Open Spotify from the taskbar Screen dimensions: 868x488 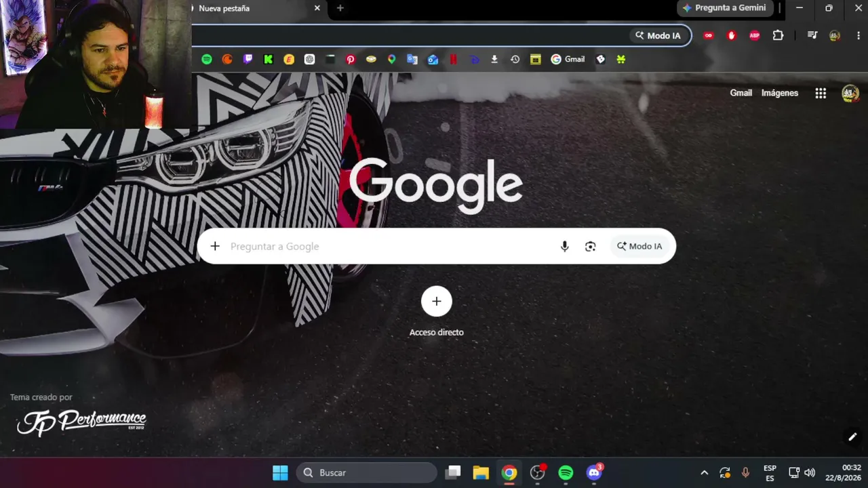[x=566, y=473]
